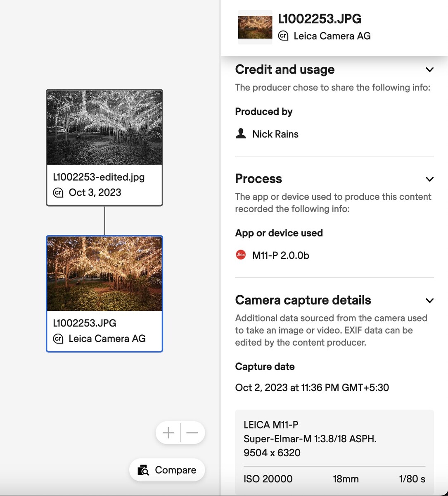Click the Credit and usage heading

pyautogui.click(x=285, y=70)
